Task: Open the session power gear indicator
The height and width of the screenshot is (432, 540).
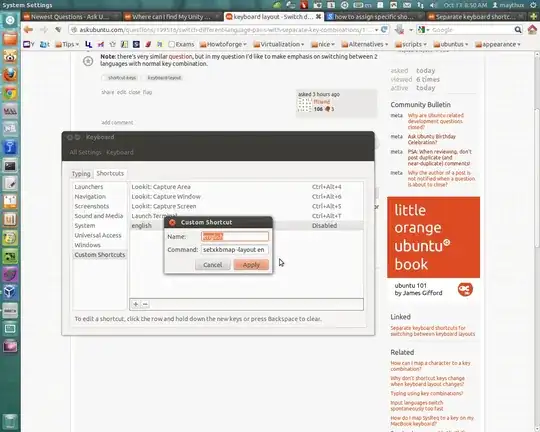Action: (x=533, y=5)
